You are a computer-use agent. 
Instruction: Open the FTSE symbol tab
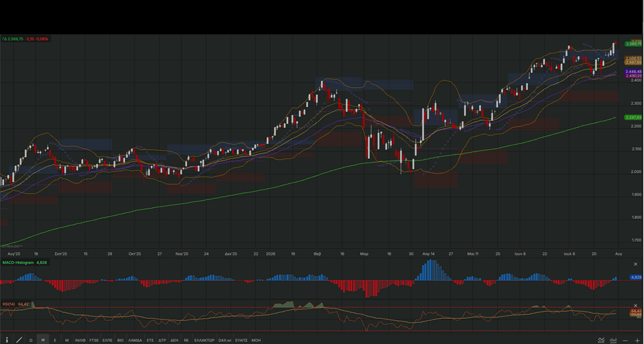click(x=94, y=340)
